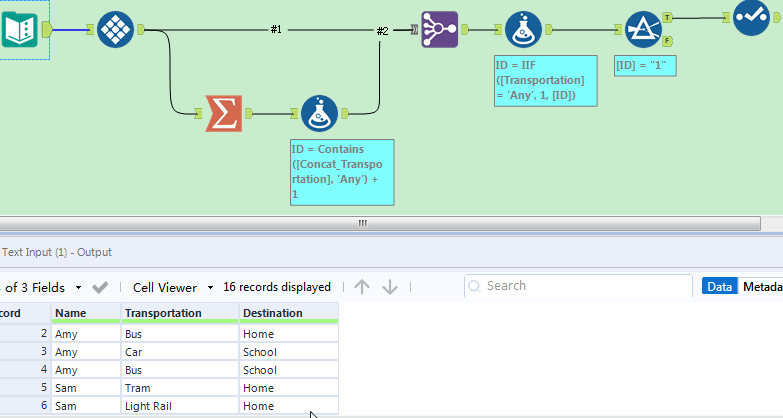Select the Summarize tool node
The width and height of the screenshot is (783, 418).
[224, 113]
